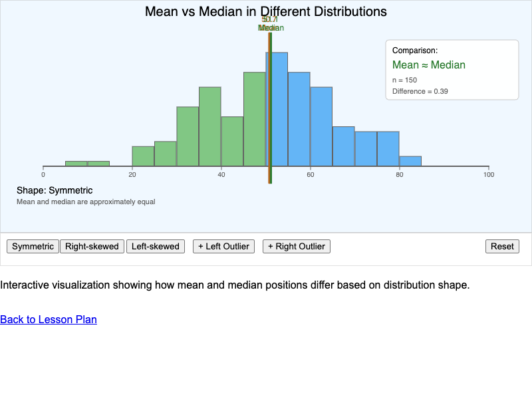
Task: Switch to the Right-skewed distribution
Action: [x=92, y=246]
